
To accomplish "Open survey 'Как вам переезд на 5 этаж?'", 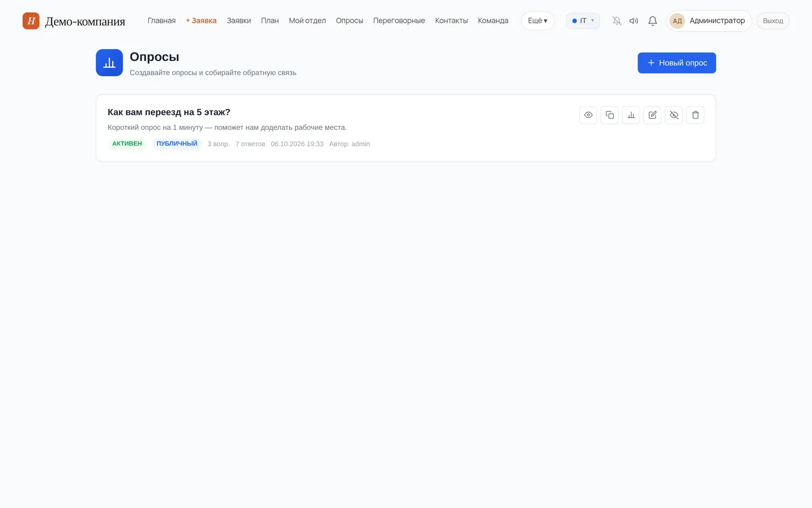I will coord(169,112).
